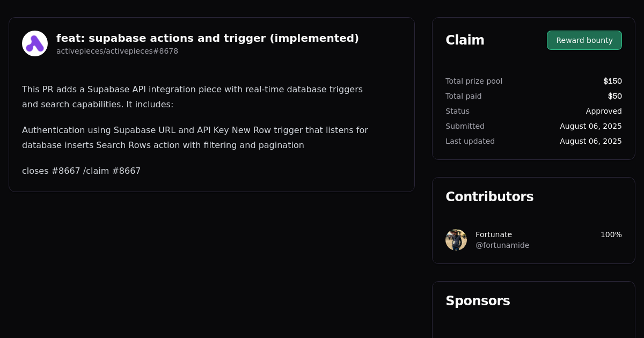Click the Last updated date value
The height and width of the screenshot is (338, 644).
[x=590, y=141]
